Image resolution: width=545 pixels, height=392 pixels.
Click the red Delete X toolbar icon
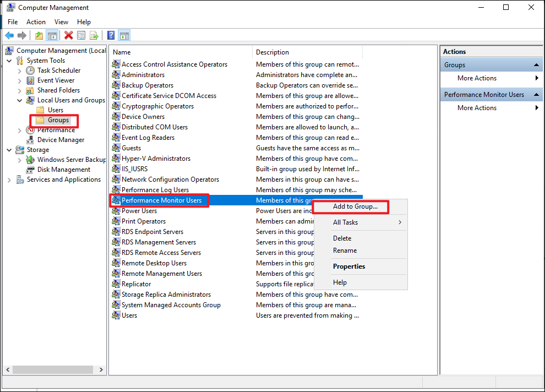68,35
